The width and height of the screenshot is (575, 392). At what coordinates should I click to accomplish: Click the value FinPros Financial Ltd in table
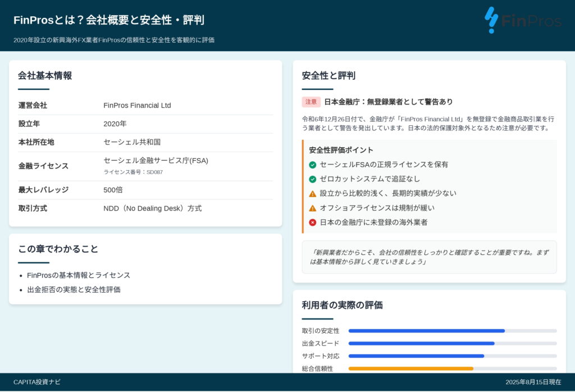tap(137, 105)
